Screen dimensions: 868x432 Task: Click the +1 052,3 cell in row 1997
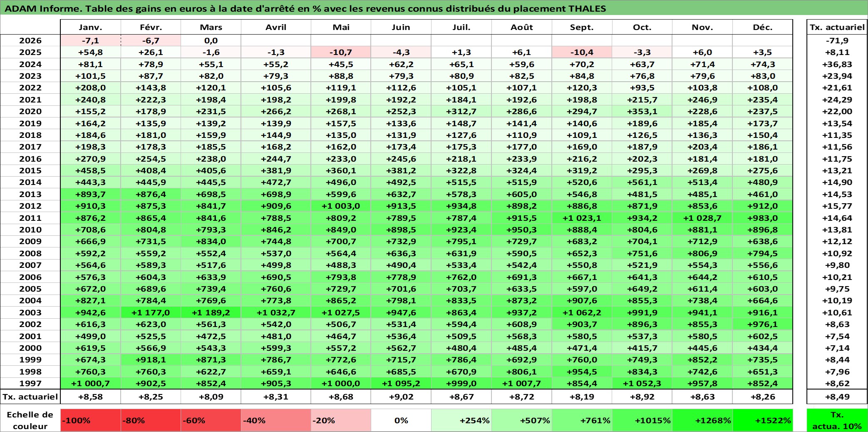pyautogui.click(x=642, y=383)
